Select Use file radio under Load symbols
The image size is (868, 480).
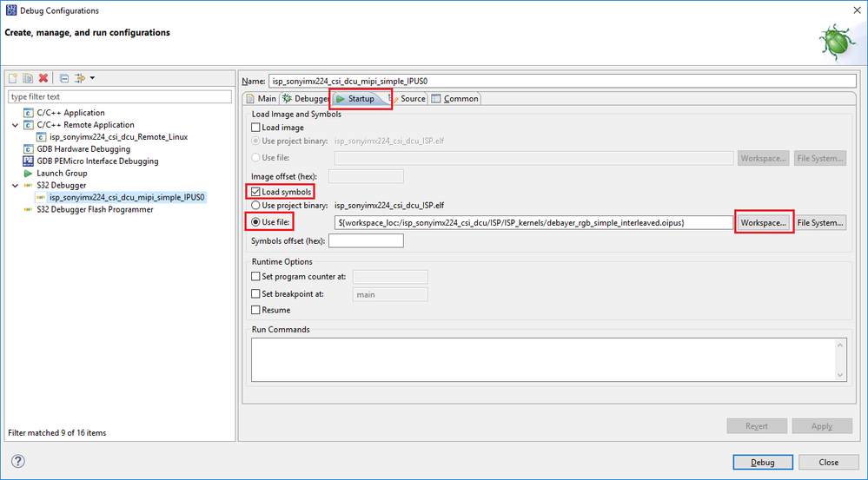tap(255, 222)
